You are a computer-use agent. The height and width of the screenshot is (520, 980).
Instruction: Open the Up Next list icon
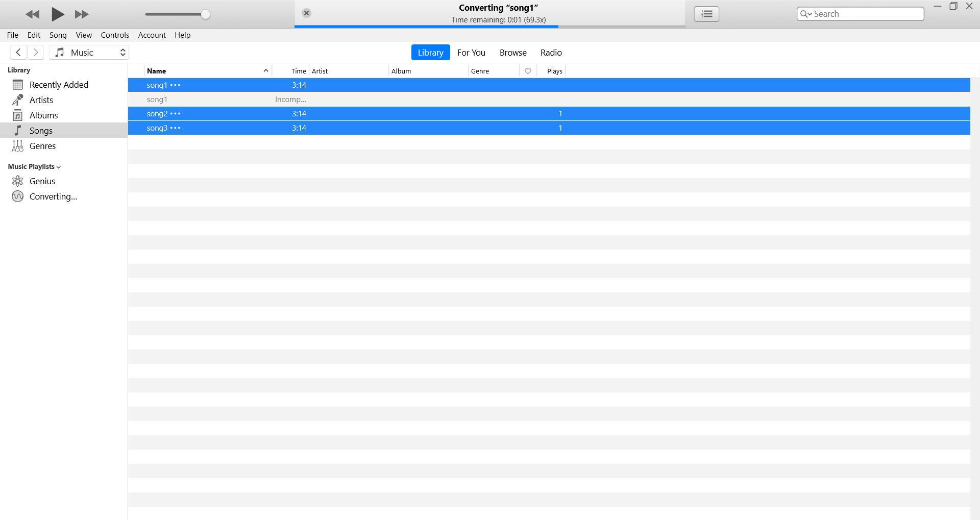(706, 14)
